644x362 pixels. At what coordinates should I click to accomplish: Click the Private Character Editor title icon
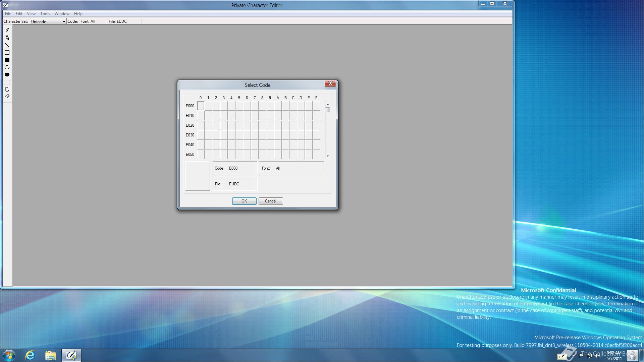click(x=5, y=5)
